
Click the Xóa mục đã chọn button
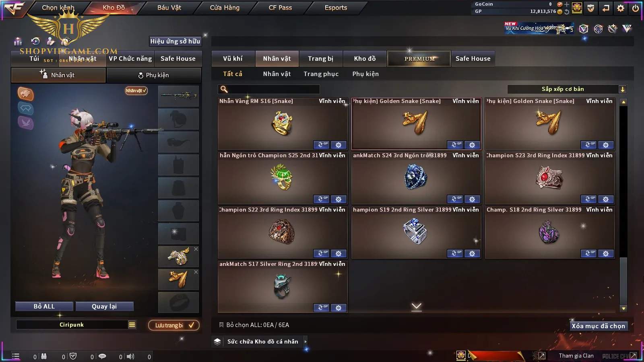coord(599,326)
